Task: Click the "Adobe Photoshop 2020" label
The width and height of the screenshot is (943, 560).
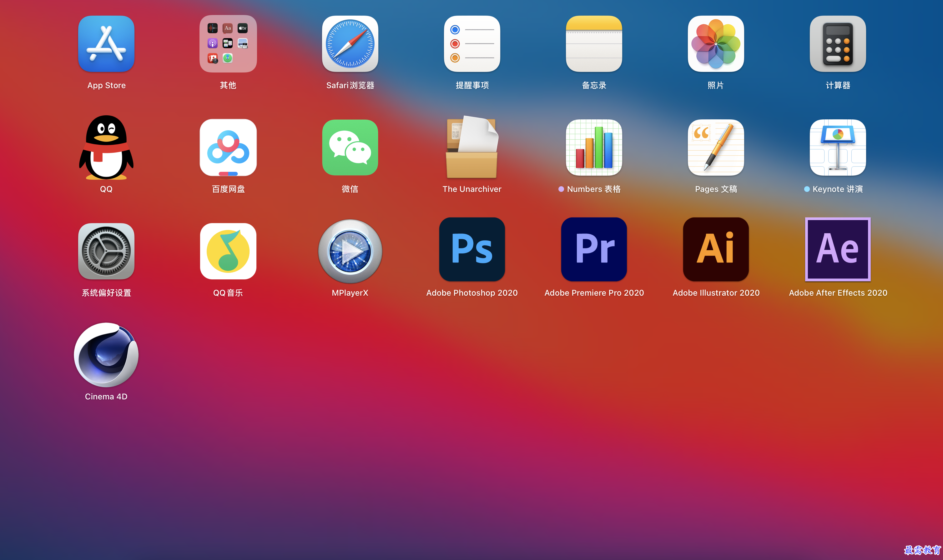Action: 472,293
